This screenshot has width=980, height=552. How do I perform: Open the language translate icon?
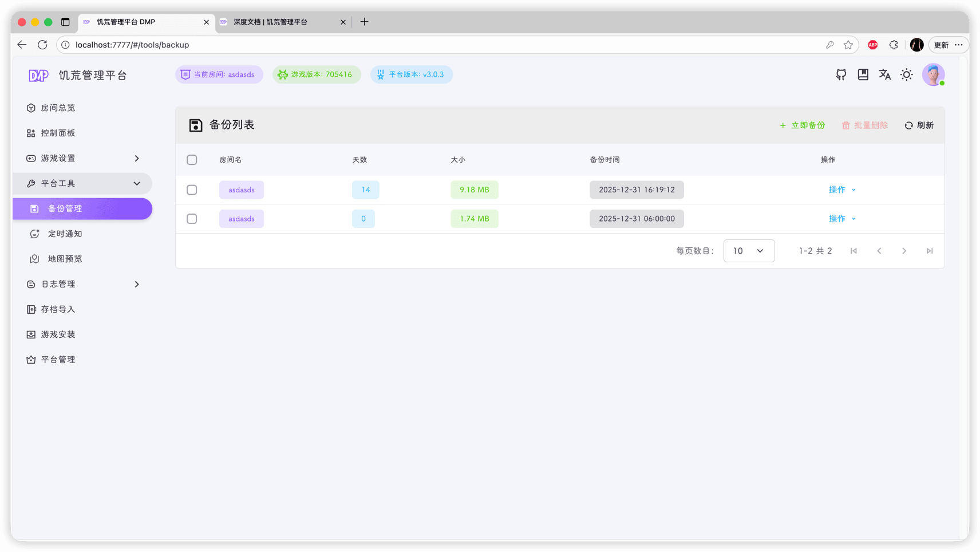click(884, 74)
